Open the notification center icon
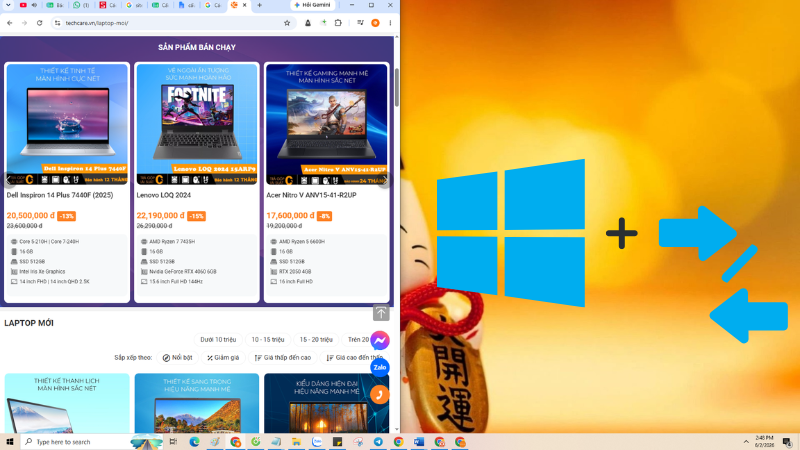The height and width of the screenshot is (450, 800). pyautogui.click(x=788, y=442)
